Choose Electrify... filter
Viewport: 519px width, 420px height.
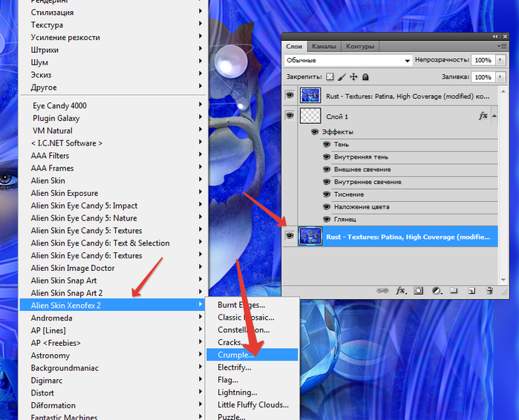pyautogui.click(x=252, y=367)
